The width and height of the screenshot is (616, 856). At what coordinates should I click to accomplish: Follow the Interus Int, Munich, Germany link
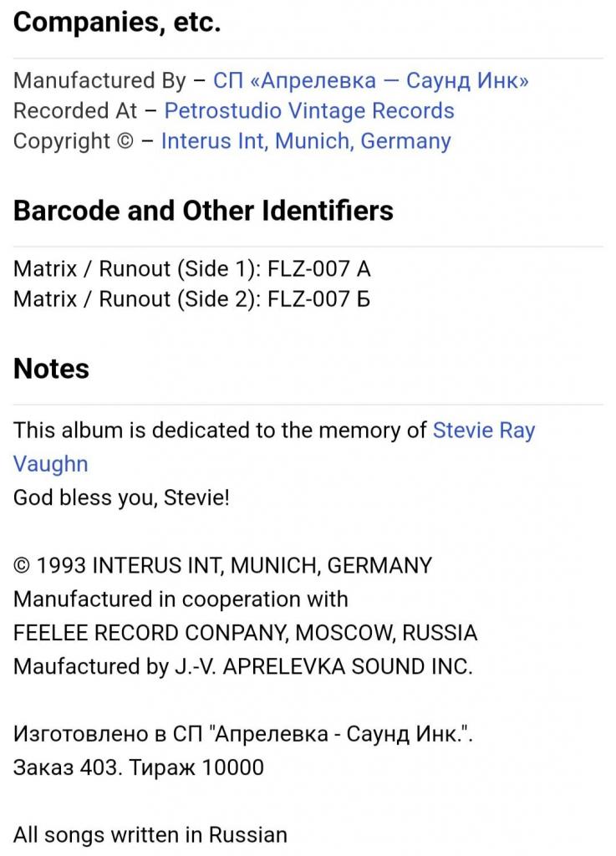[x=305, y=141]
